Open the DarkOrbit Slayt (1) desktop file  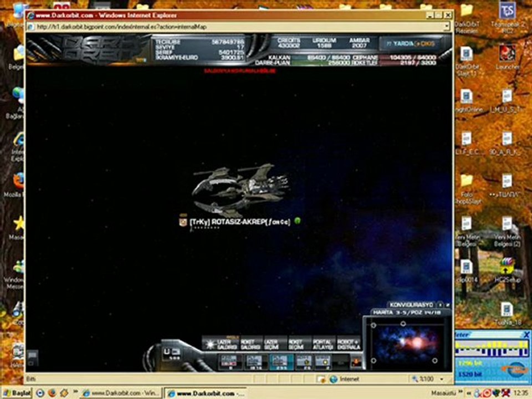click(x=467, y=61)
